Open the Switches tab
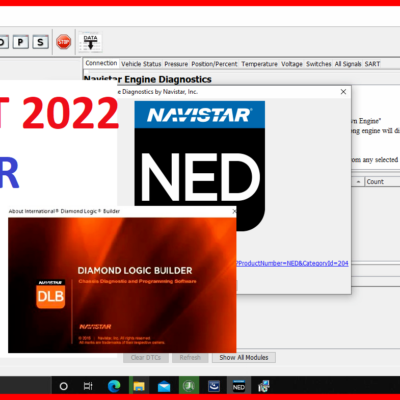 point(319,64)
